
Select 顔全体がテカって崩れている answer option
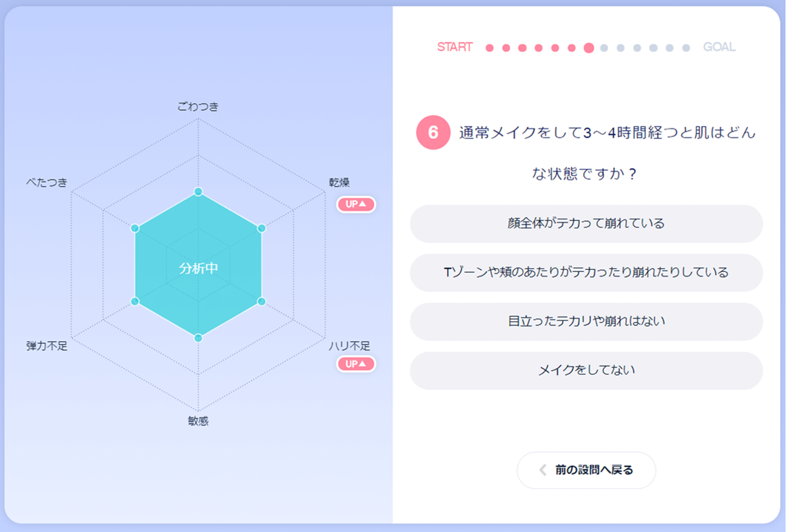586,223
